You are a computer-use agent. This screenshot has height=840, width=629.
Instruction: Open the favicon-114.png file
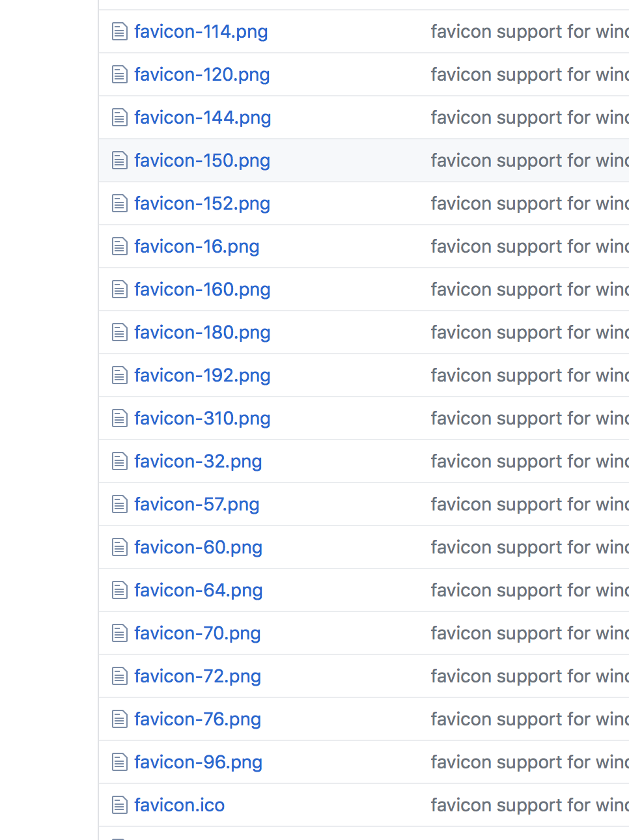click(x=201, y=31)
